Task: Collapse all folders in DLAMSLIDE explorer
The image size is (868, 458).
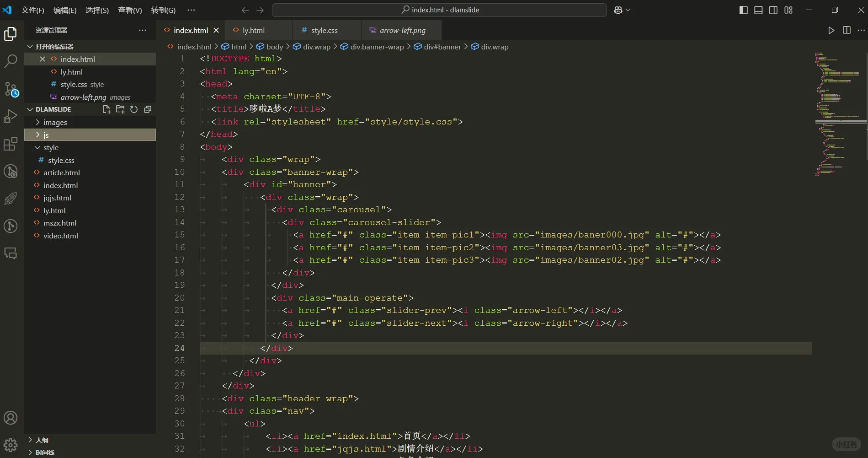Action: click(148, 109)
